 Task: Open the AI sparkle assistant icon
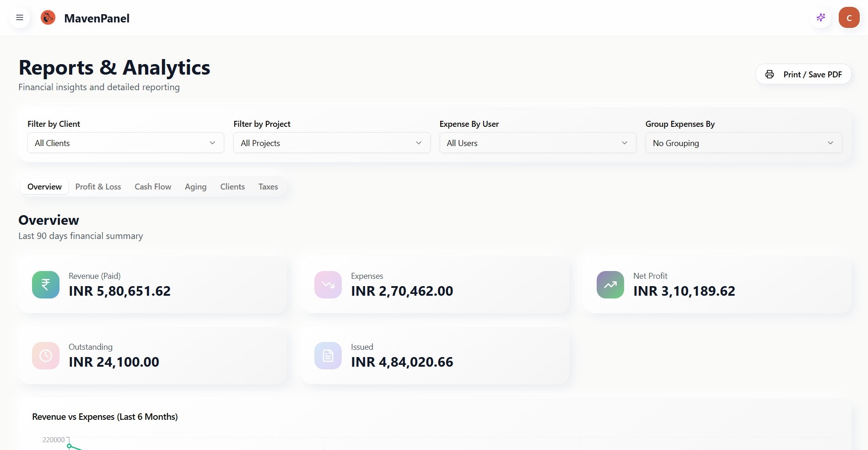(x=821, y=18)
